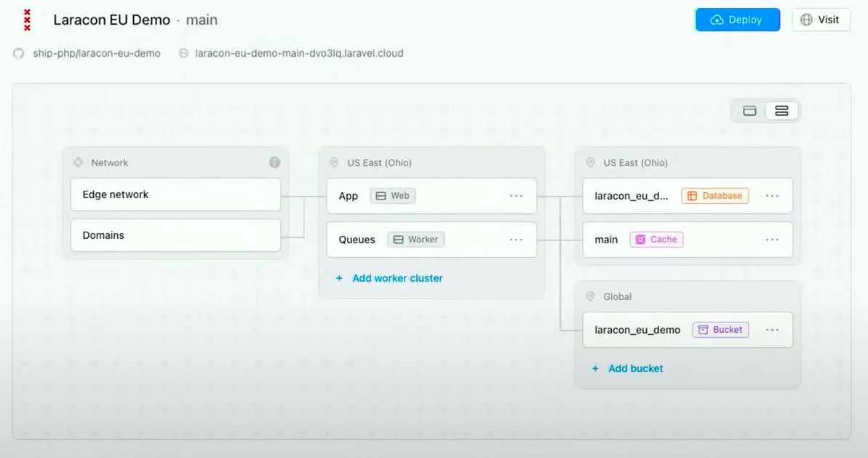Click the Visit button
This screenshot has width=868, height=458.
pyautogui.click(x=821, y=20)
